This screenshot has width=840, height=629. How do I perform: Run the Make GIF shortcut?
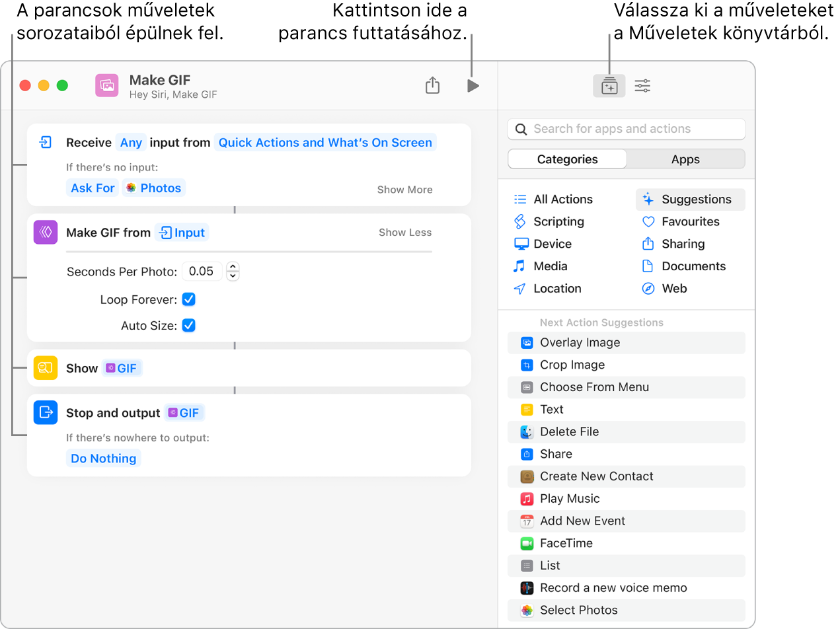click(x=473, y=86)
